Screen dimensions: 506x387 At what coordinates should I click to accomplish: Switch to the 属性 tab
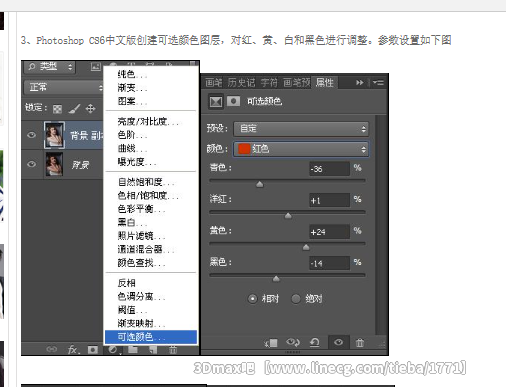[325, 82]
